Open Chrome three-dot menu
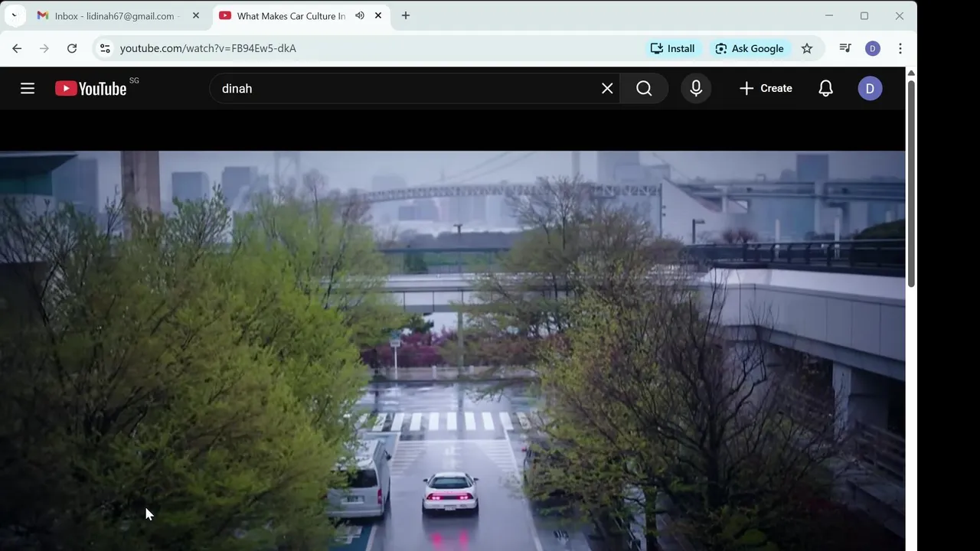The width and height of the screenshot is (980, 551). [x=900, y=48]
